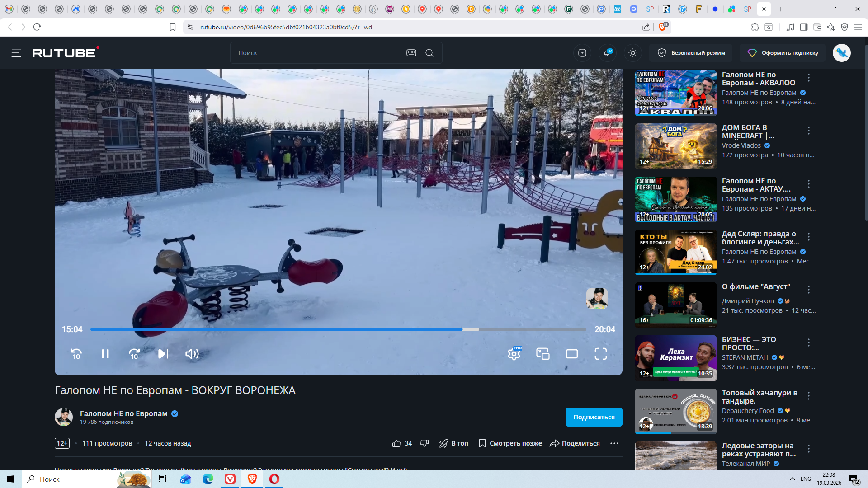
Task: Expand more actions below the video
Action: tap(614, 443)
